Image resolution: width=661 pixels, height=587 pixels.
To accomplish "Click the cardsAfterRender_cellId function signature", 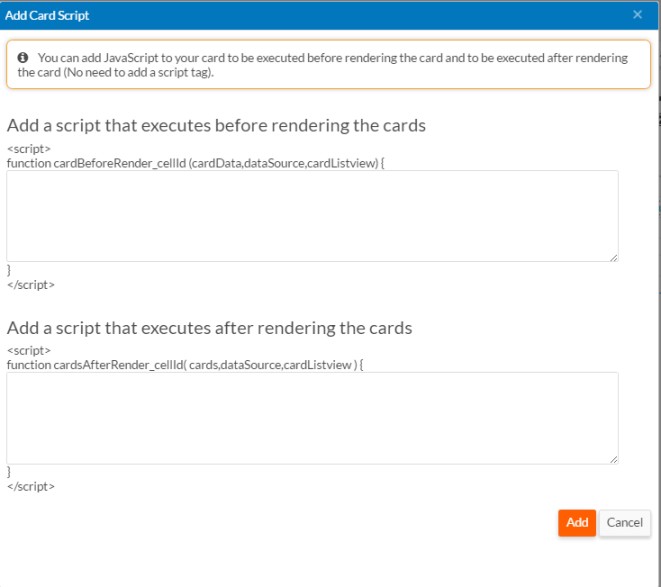I will click(185, 364).
